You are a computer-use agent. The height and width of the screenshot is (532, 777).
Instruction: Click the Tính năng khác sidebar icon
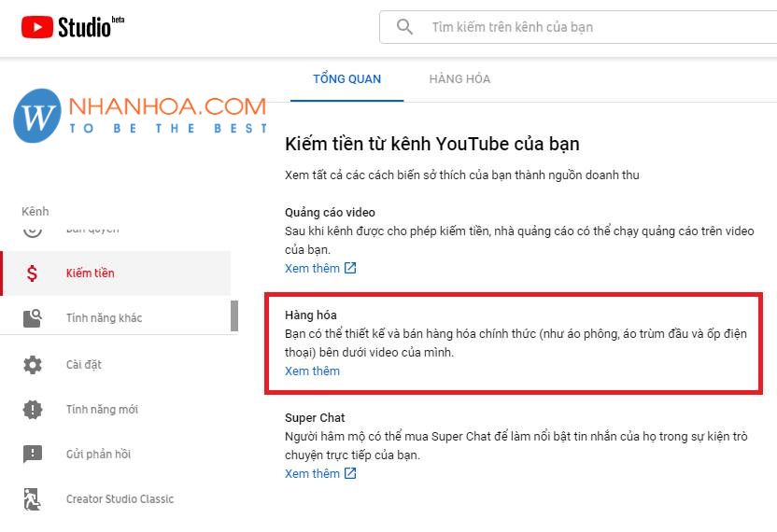tap(33, 318)
